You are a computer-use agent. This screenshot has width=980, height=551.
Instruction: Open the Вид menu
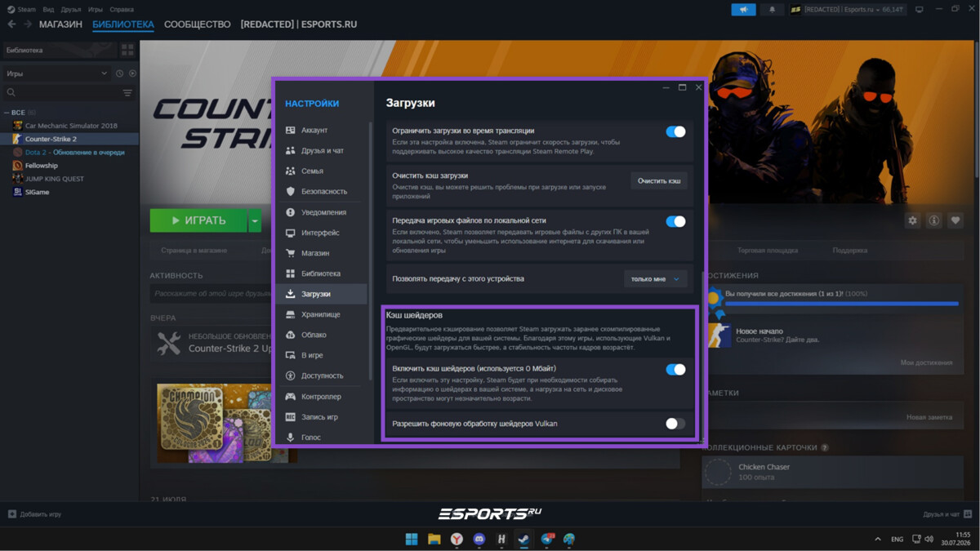pyautogui.click(x=48, y=10)
